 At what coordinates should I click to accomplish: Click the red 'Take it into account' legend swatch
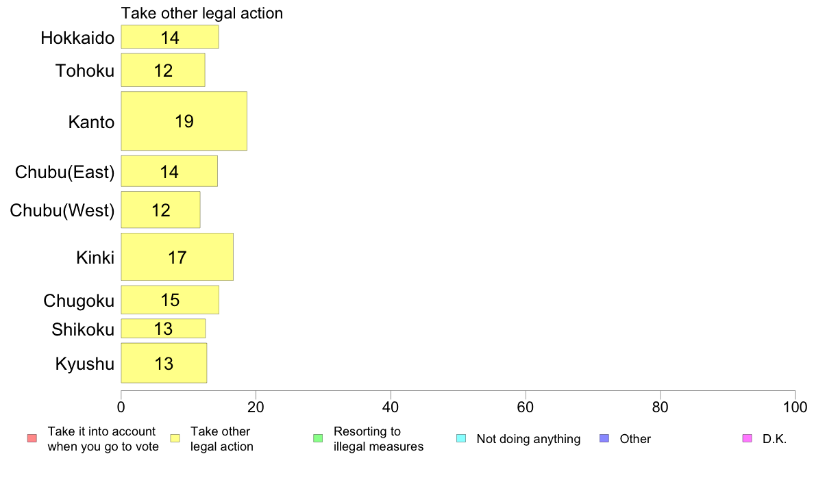pyautogui.click(x=32, y=438)
